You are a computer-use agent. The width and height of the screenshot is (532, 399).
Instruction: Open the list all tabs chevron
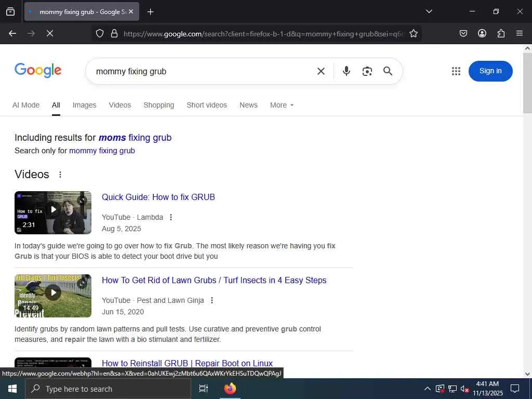pyautogui.click(x=429, y=11)
